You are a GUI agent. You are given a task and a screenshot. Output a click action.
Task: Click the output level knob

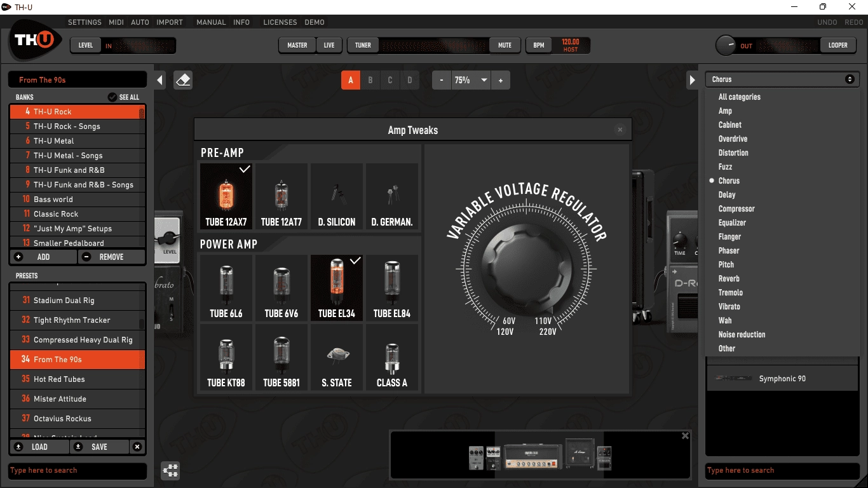pyautogui.click(x=726, y=45)
